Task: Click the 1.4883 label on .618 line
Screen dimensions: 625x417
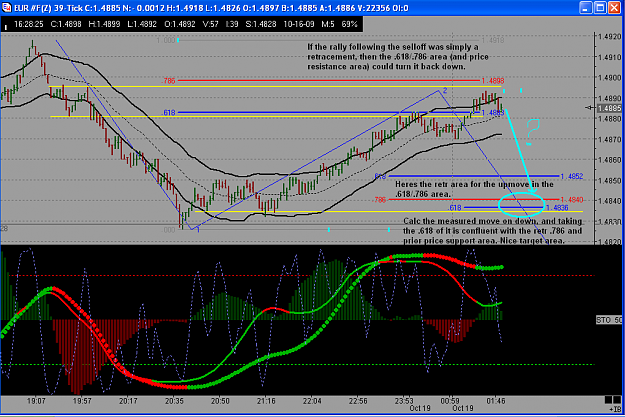Action: click(493, 113)
